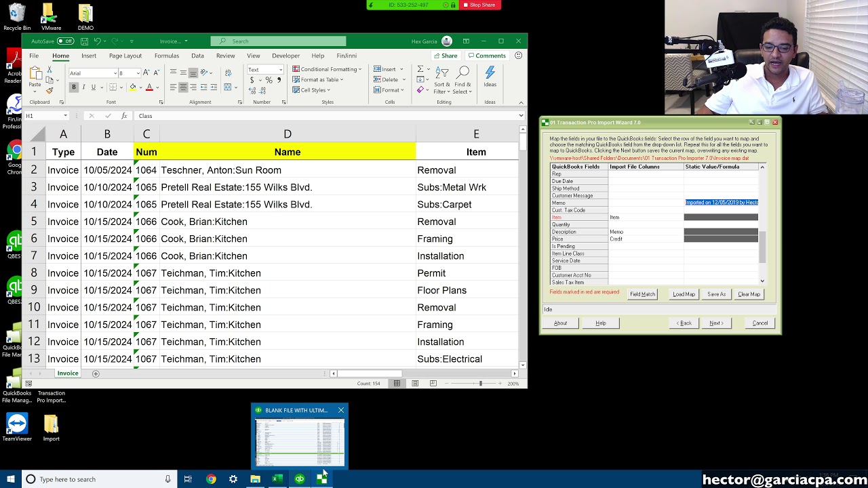The image size is (868, 488).
Task: Toggle the AutoSave switch
Action: point(65,41)
